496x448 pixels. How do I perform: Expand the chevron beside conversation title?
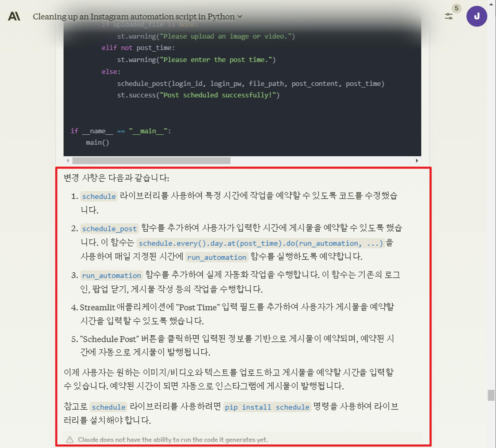click(240, 17)
